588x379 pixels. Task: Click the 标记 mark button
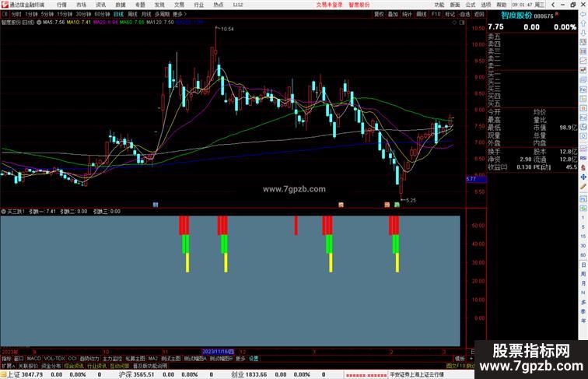click(450, 14)
